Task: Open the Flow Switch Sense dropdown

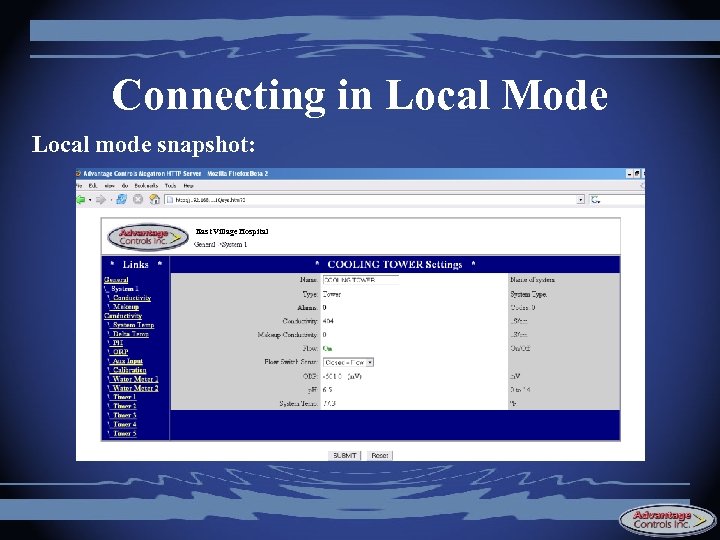Action: [x=349, y=362]
